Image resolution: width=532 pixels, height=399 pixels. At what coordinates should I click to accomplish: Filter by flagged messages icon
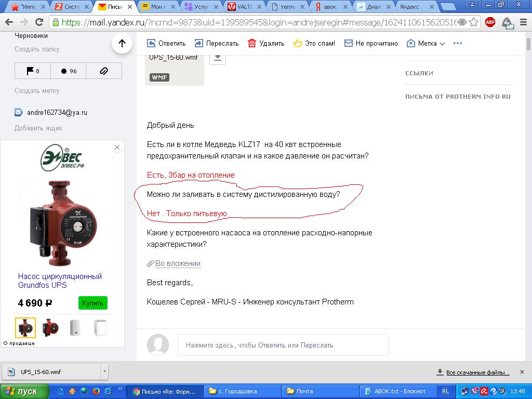click(32, 71)
